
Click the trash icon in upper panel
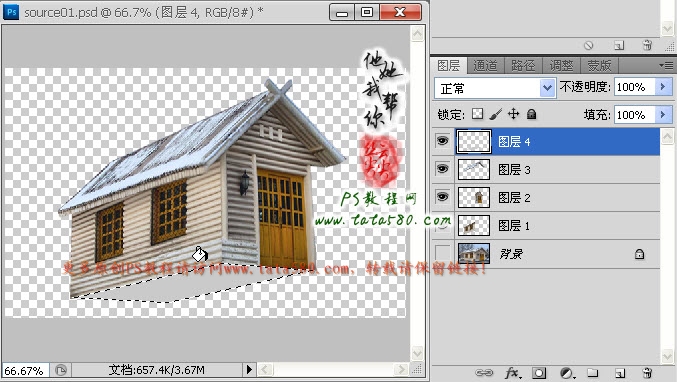[x=647, y=45]
